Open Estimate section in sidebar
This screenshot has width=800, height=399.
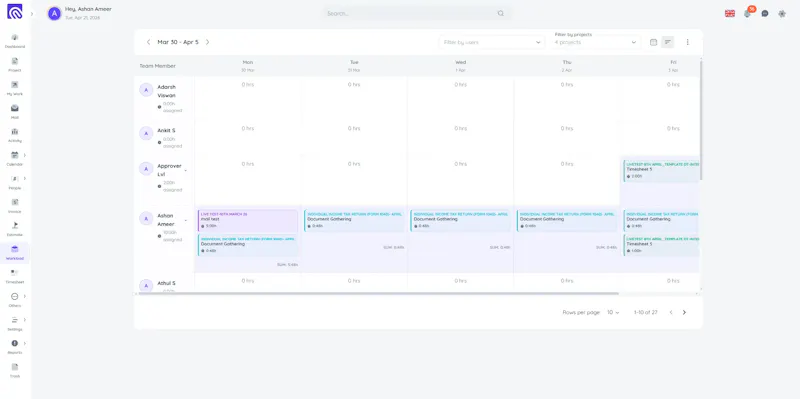15,229
